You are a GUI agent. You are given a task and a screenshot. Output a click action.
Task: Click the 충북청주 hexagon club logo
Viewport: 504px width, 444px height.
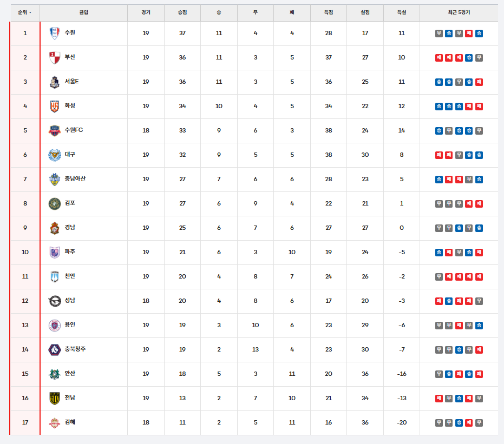55,349
